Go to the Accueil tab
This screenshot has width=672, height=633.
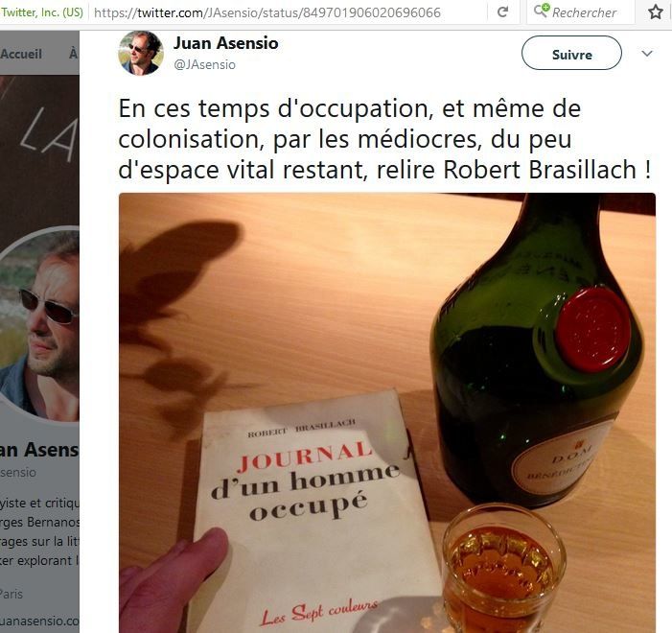(x=21, y=54)
